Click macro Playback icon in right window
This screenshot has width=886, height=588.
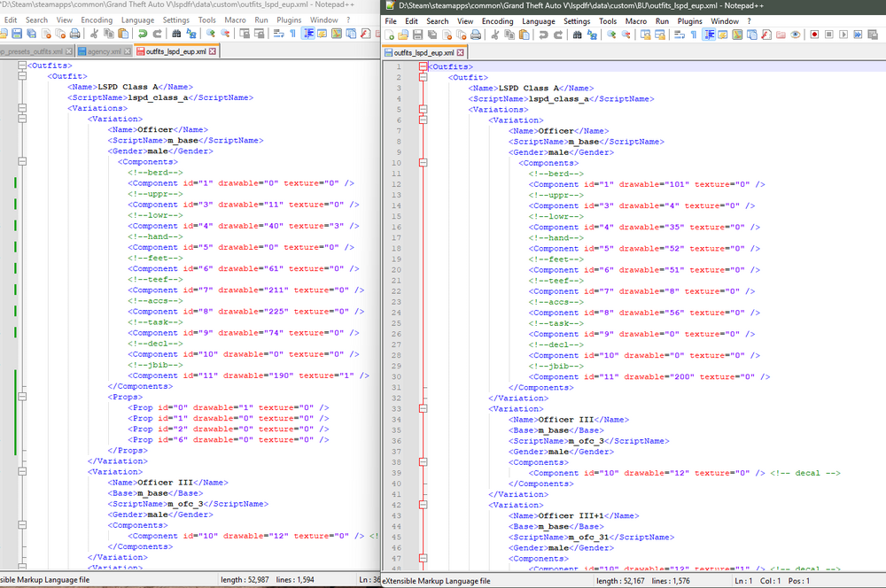click(843, 35)
